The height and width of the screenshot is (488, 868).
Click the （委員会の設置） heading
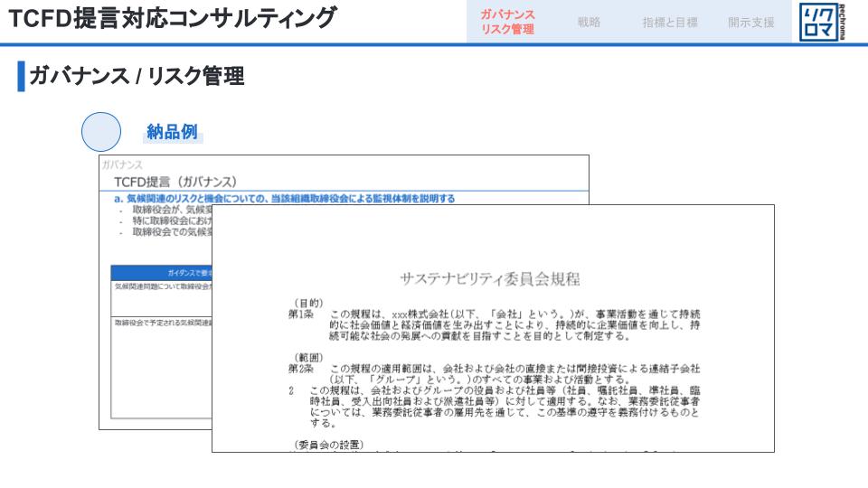pyautogui.click(x=328, y=445)
